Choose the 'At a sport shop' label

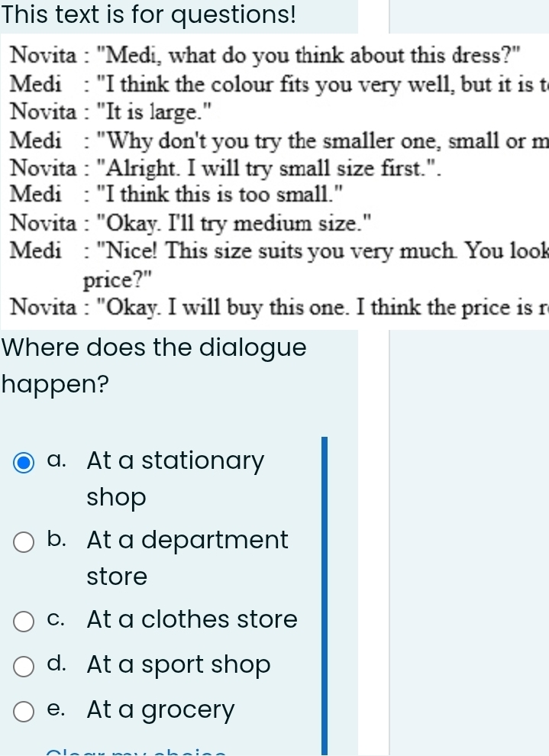[179, 665]
